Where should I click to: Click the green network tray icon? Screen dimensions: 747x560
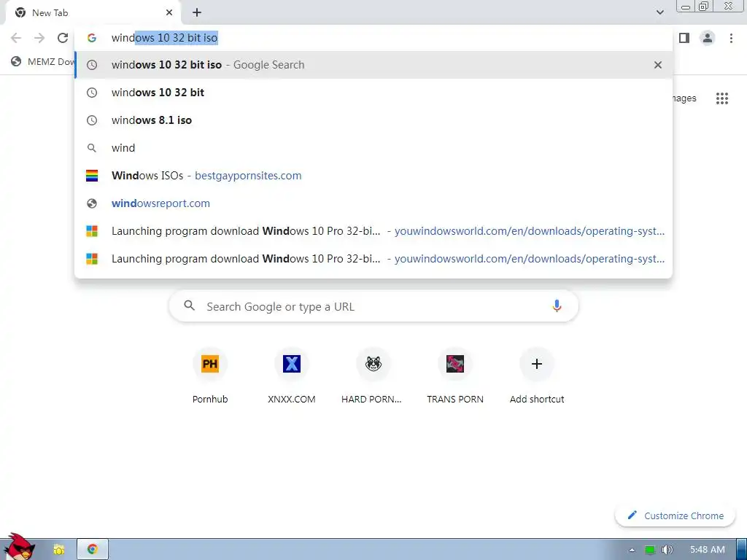pos(650,550)
